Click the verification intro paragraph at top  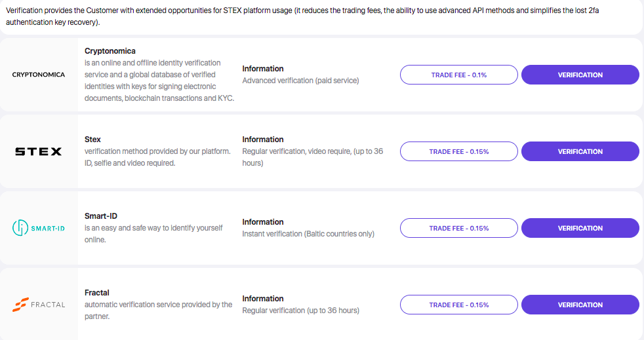pos(302,16)
